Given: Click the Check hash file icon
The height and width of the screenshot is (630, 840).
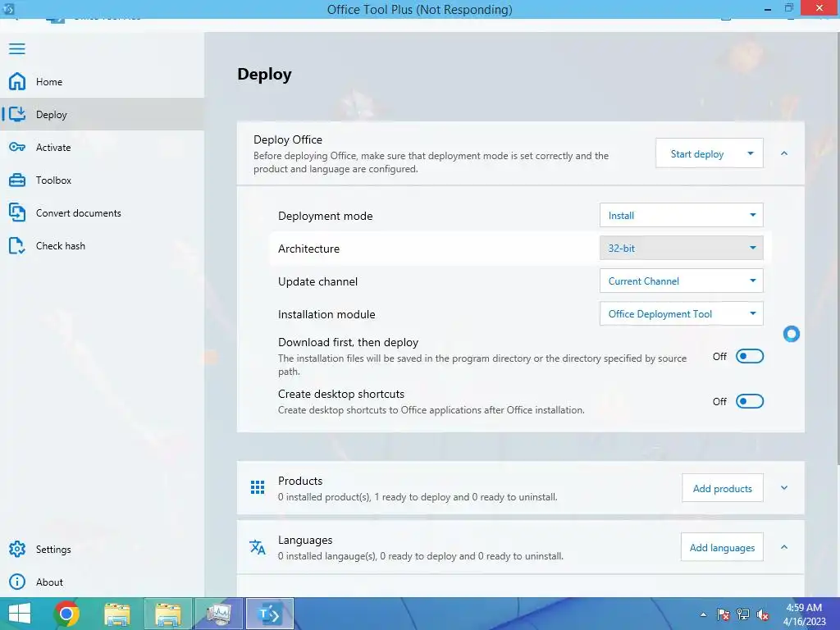Looking at the screenshot, I should (x=17, y=245).
